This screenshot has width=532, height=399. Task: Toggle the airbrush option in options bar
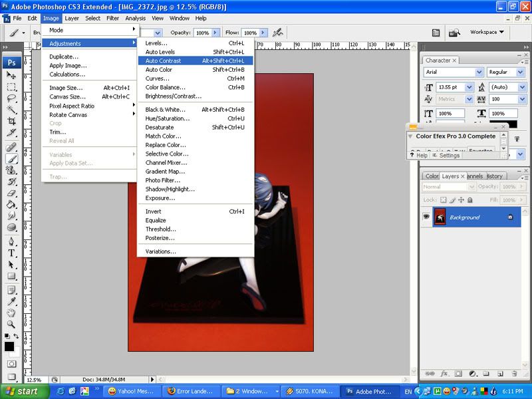point(277,33)
